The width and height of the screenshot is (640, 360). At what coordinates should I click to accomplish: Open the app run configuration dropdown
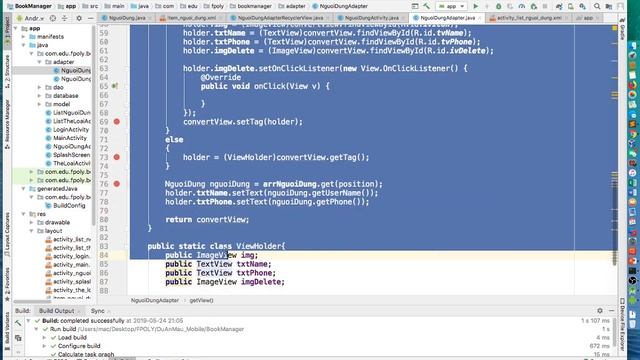pyautogui.click(x=451, y=6)
